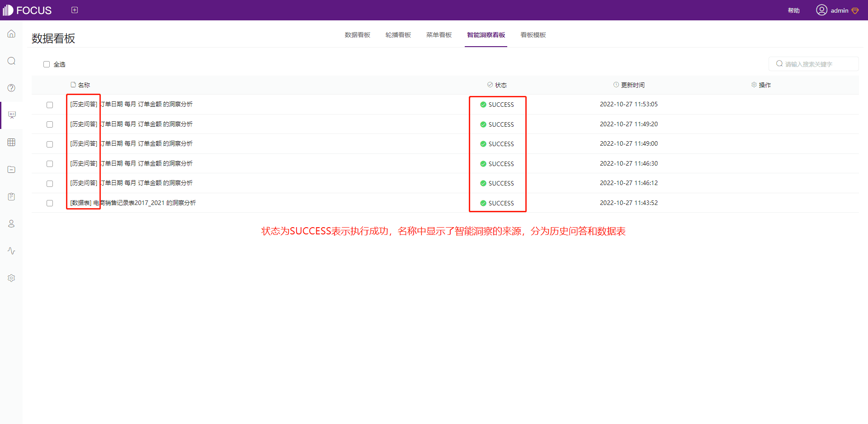Focus the 请输入搜索关键字 search field
This screenshot has width=868, height=424.
tap(814, 64)
